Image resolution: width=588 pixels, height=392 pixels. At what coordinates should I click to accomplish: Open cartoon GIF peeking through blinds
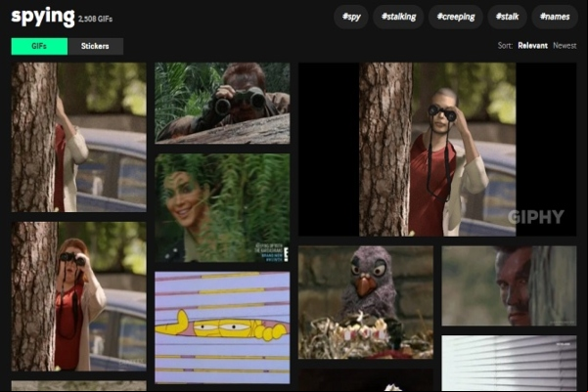tap(222, 327)
